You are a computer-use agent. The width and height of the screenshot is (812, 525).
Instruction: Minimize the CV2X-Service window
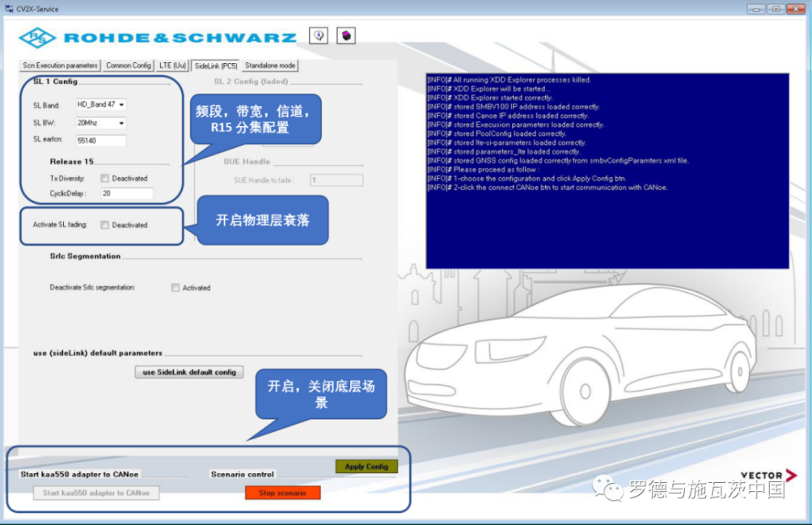[x=756, y=9]
